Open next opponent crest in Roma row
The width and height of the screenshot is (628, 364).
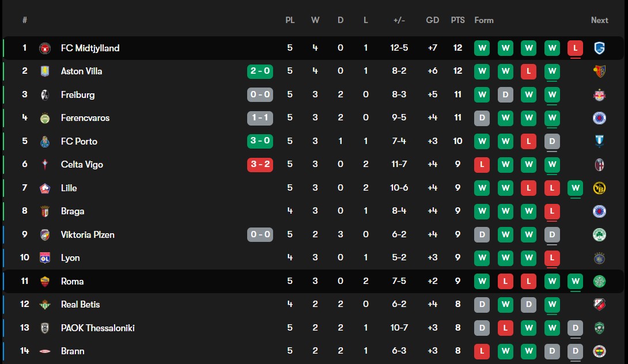[599, 282]
